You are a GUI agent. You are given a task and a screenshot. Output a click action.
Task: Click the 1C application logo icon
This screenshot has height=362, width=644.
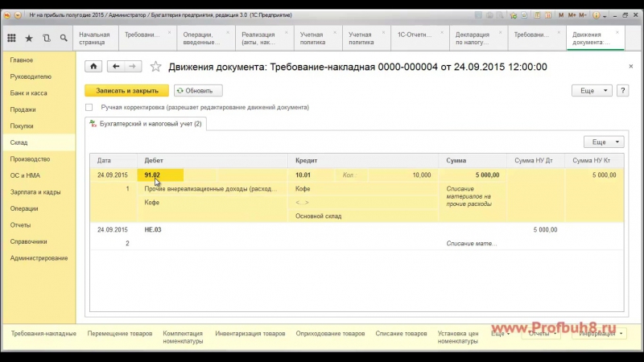click(7, 15)
